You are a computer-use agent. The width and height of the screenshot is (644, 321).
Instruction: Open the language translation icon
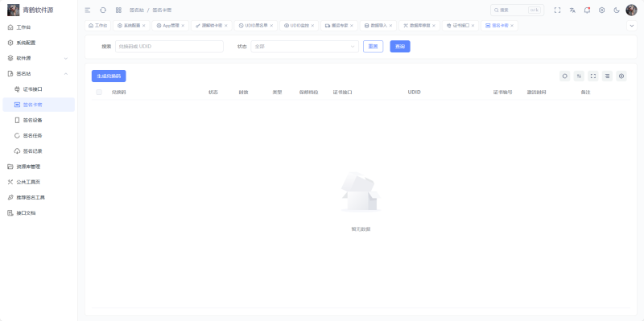(572, 10)
